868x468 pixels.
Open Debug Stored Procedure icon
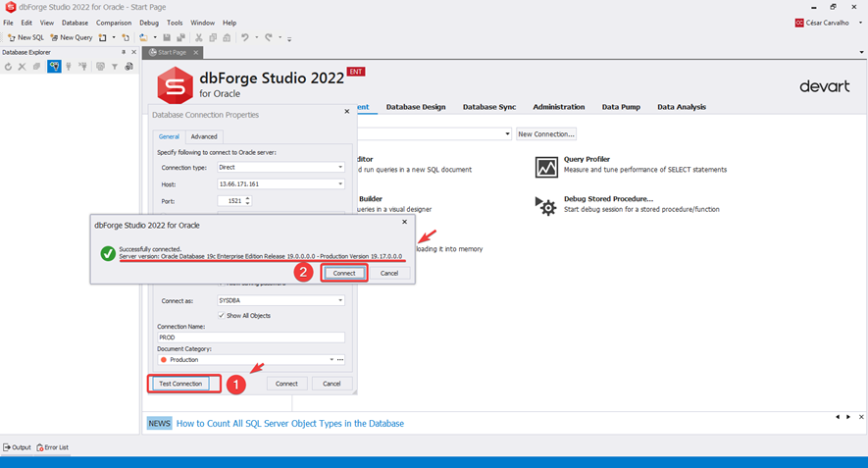546,205
